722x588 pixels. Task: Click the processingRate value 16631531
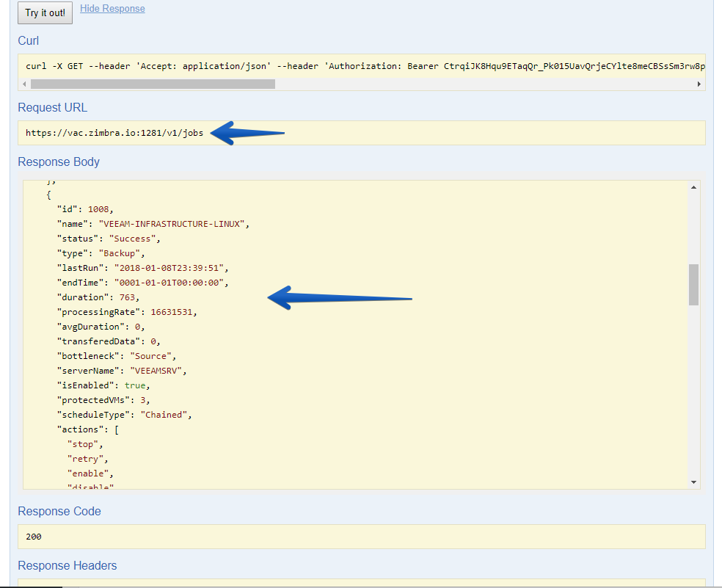(x=171, y=312)
